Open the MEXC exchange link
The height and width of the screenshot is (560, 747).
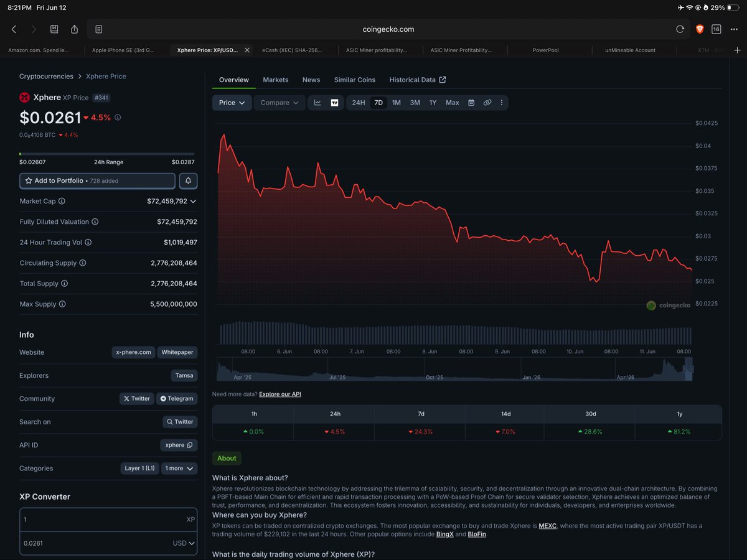coord(548,526)
